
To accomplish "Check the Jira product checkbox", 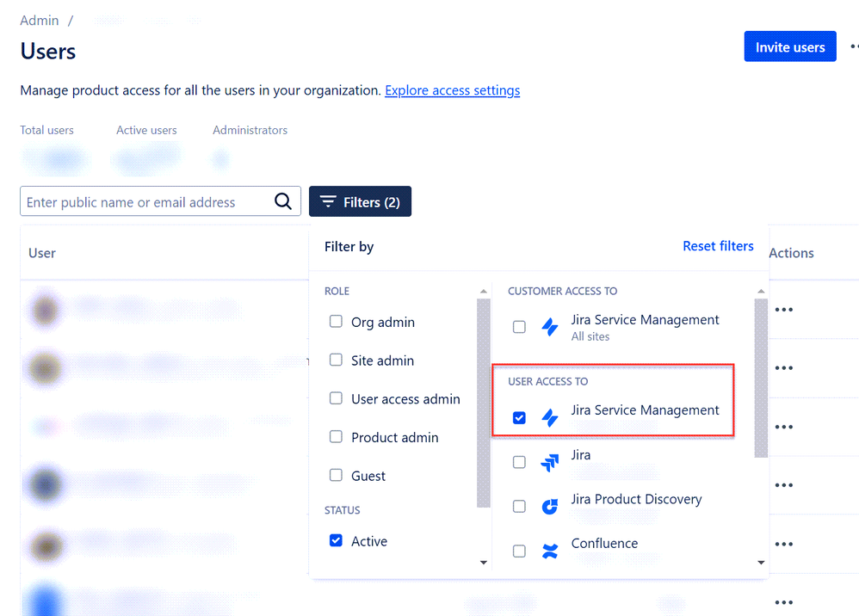I will click(519, 462).
